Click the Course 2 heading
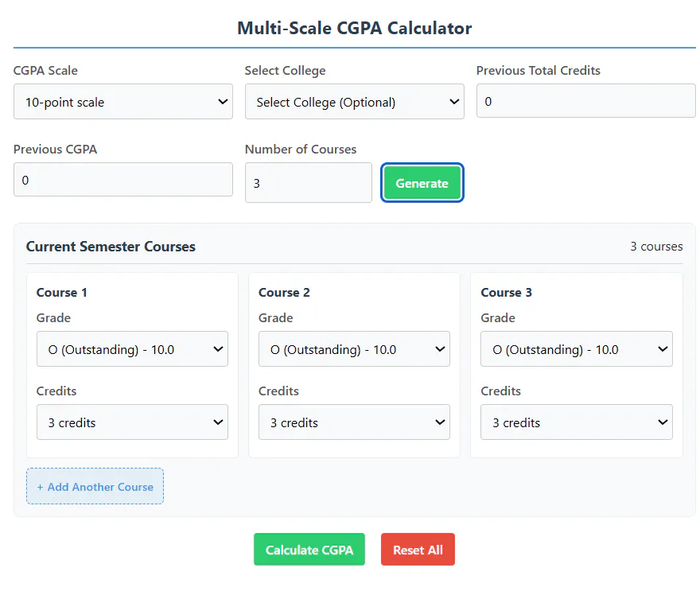Image resolution: width=700 pixels, height=599 pixels. tap(284, 293)
